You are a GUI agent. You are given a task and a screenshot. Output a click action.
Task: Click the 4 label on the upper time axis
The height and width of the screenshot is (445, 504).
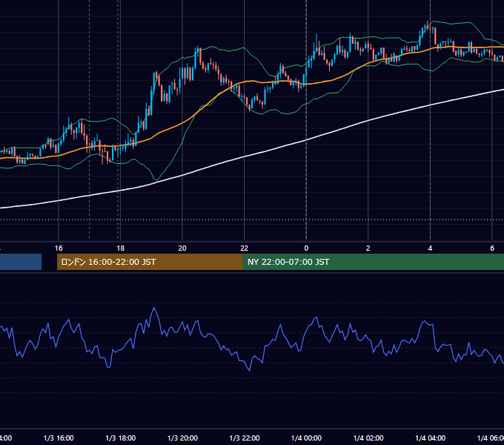[x=430, y=248]
